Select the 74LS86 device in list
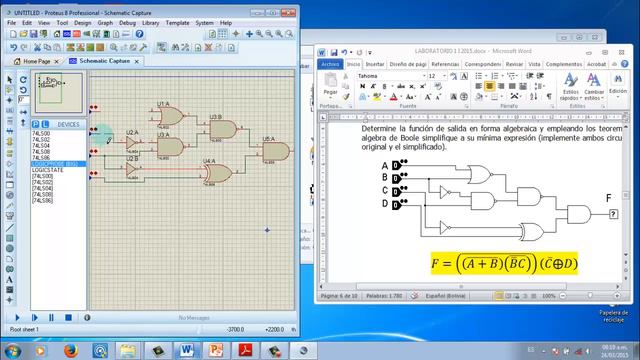 click(x=41, y=158)
